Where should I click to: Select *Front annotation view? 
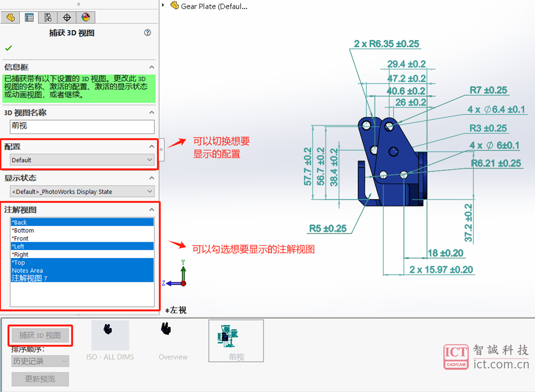(x=82, y=238)
